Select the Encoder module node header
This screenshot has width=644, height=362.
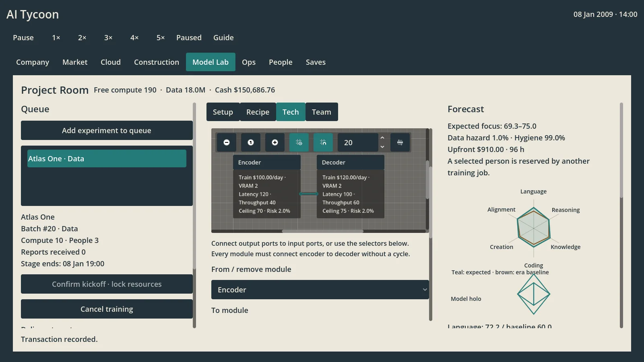pyautogui.click(x=267, y=162)
